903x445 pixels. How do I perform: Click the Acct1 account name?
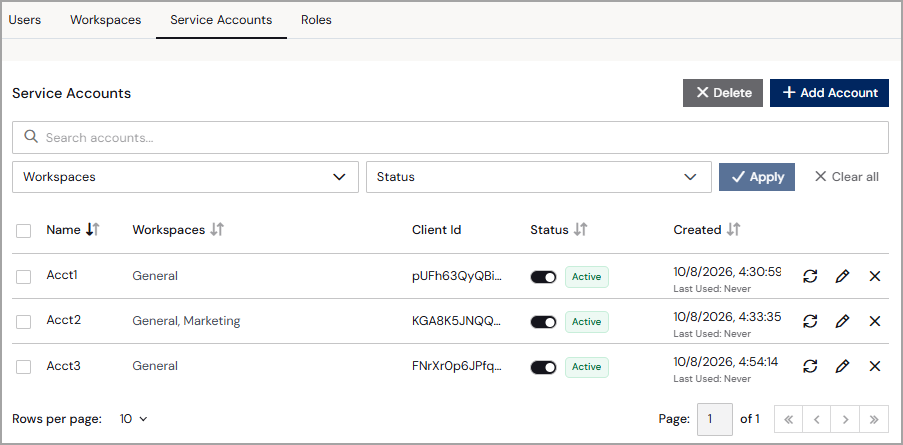coord(62,275)
